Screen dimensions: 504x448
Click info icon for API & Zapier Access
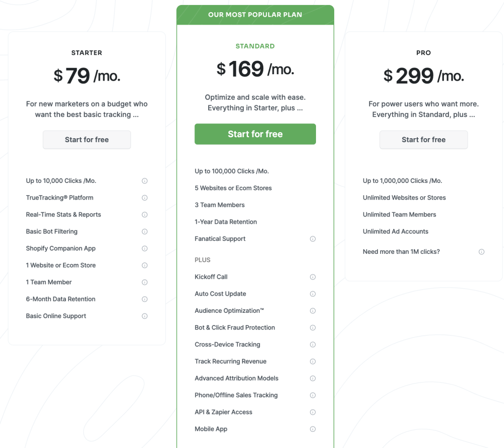click(313, 412)
